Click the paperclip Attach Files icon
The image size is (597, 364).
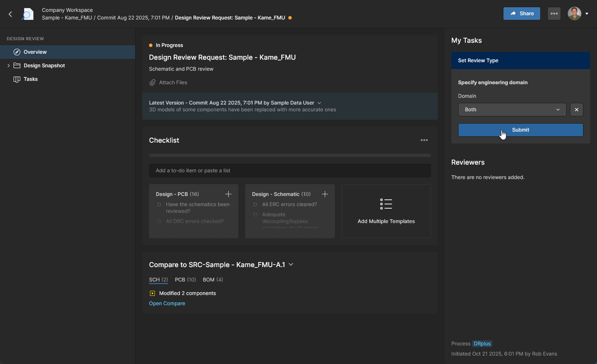[x=152, y=83]
